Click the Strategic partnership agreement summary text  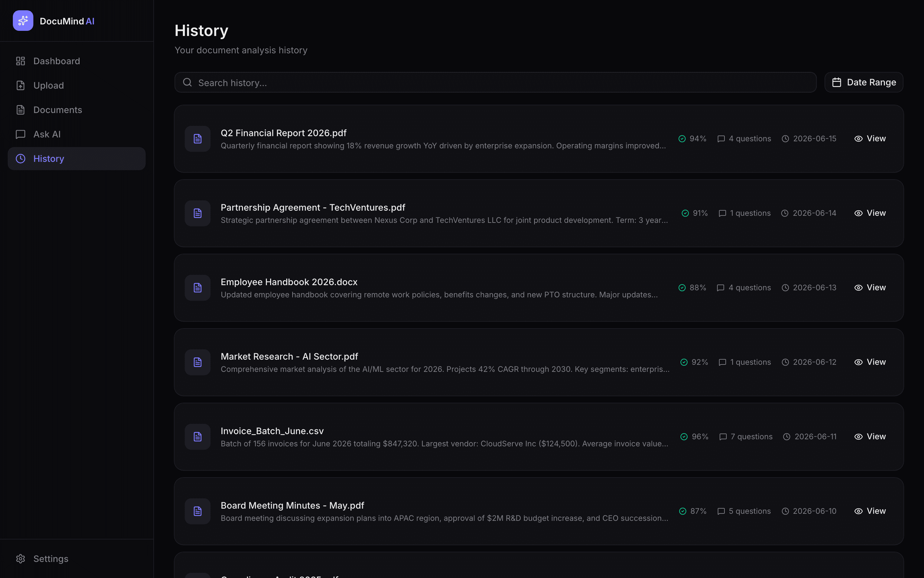click(x=444, y=221)
